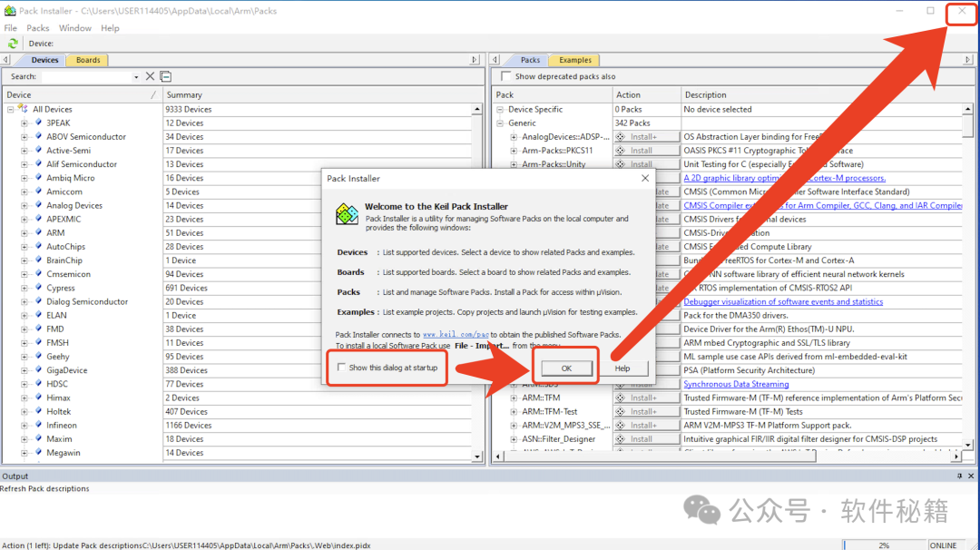Image resolution: width=980 pixels, height=550 pixels.
Task: Click the Examples tab scrollbar right arrow
Action: click(x=969, y=60)
